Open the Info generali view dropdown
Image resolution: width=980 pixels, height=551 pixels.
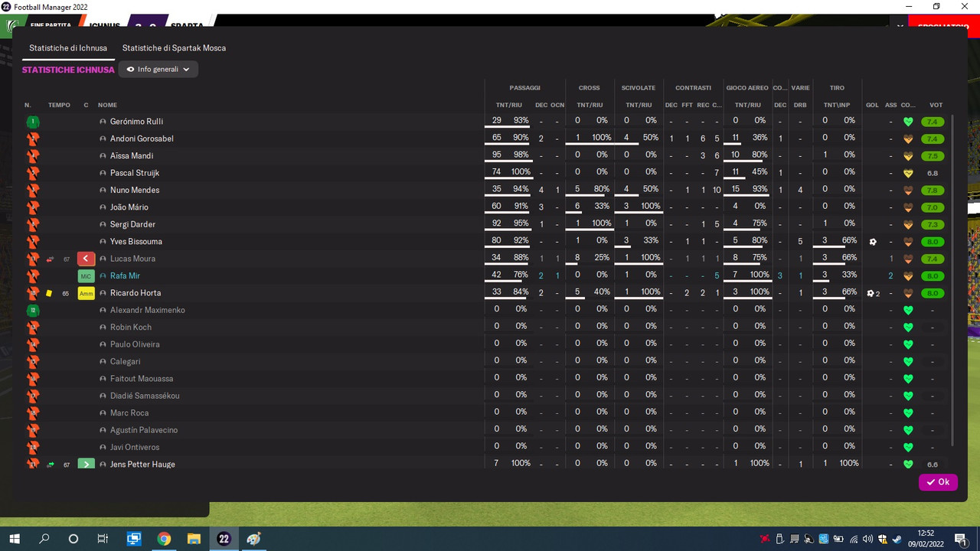tap(158, 70)
